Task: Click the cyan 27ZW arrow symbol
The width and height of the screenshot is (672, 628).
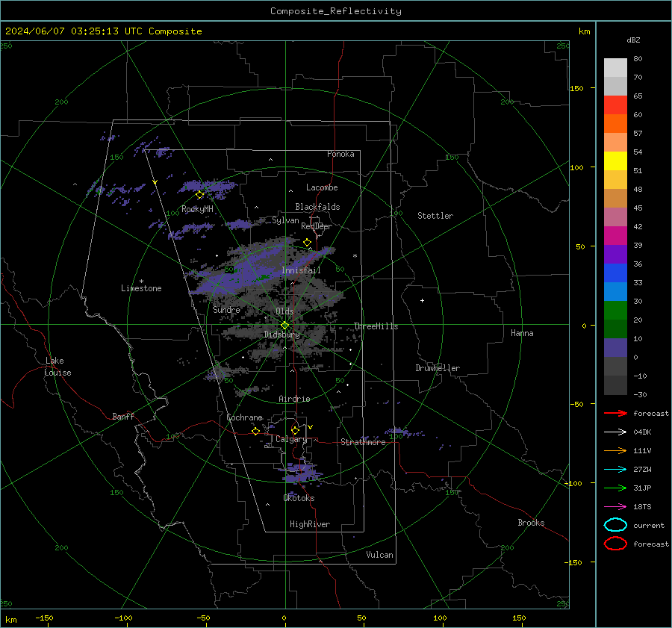Action: pos(615,470)
